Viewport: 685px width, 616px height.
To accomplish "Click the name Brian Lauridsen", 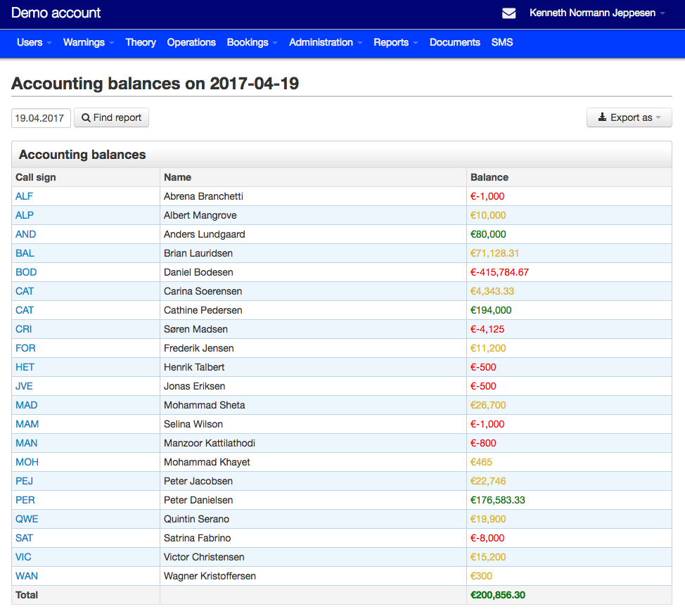I will point(198,253).
